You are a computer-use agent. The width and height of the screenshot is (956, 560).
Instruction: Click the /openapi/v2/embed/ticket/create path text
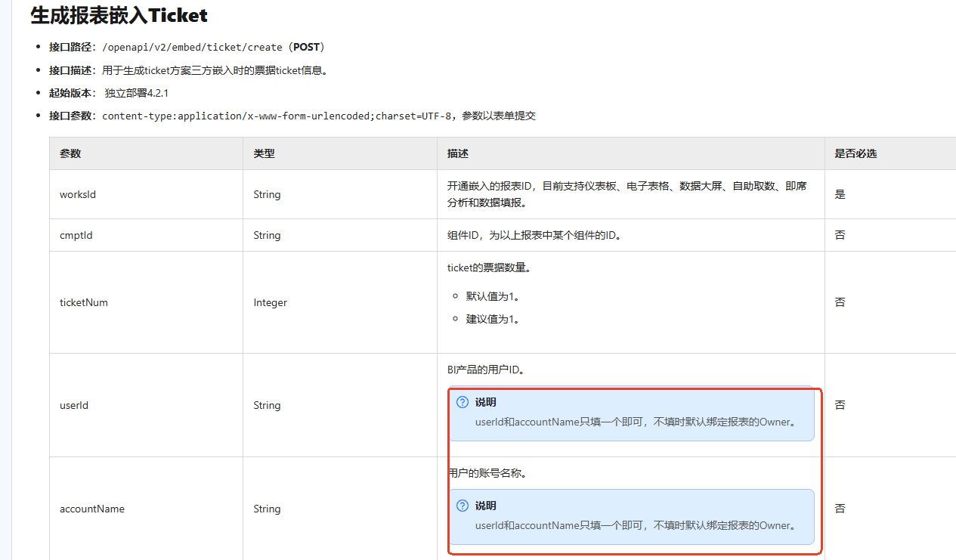192,47
